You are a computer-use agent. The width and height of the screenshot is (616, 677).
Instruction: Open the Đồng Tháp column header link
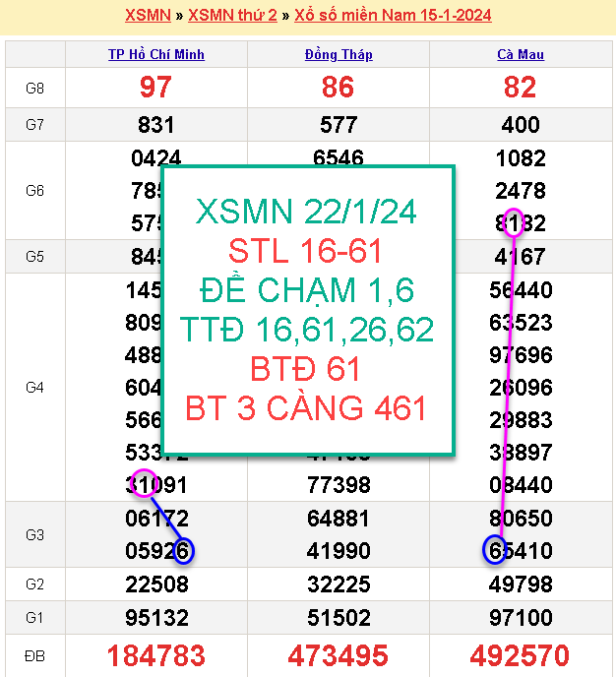(339, 54)
